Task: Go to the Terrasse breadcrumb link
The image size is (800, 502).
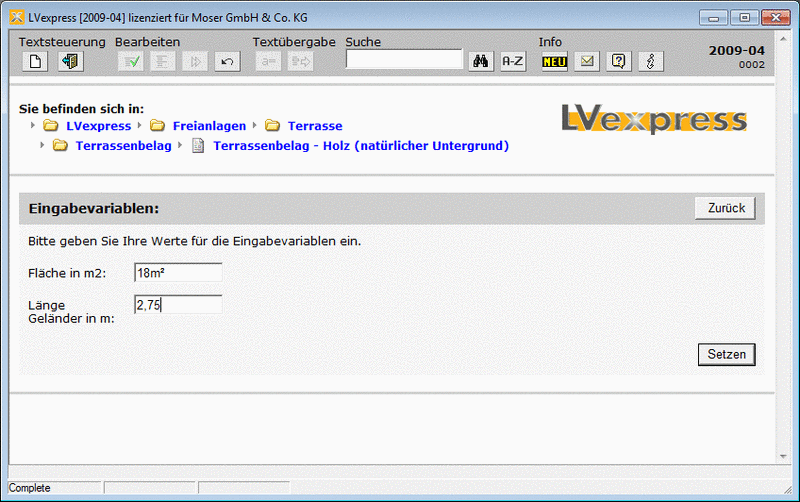Action: 315,126
